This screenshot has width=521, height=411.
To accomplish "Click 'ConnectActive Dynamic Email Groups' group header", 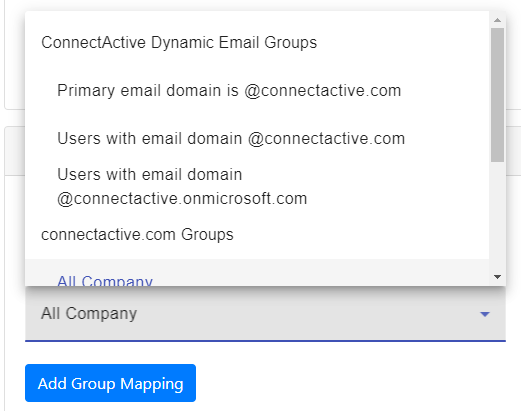I will 179,43.
